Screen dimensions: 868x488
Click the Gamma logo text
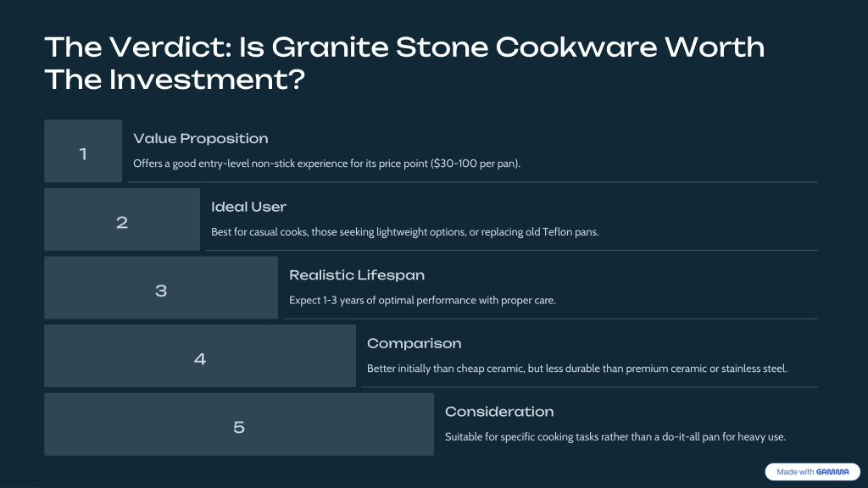[832, 472]
